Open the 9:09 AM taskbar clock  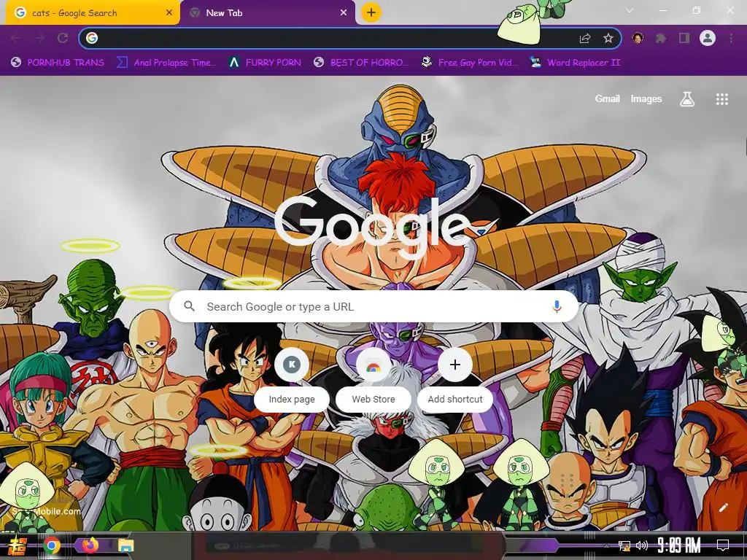[679, 545]
